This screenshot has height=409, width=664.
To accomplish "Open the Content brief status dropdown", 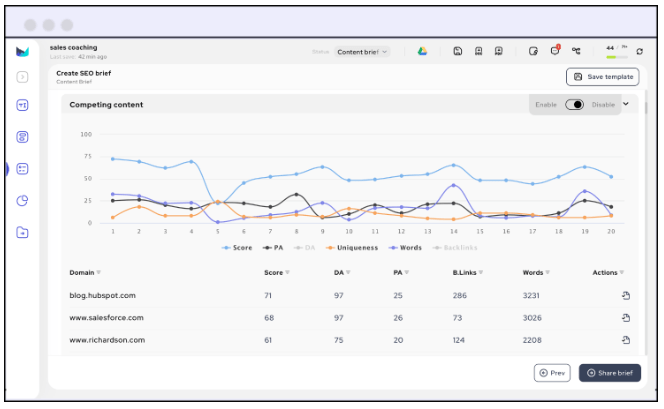I will point(362,52).
